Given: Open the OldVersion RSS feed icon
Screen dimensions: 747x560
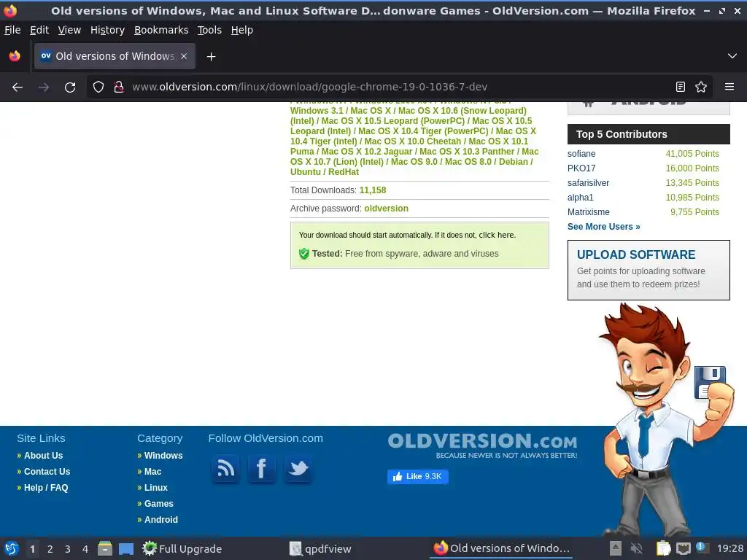Looking at the screenshot, I should [x=225, y=469].
